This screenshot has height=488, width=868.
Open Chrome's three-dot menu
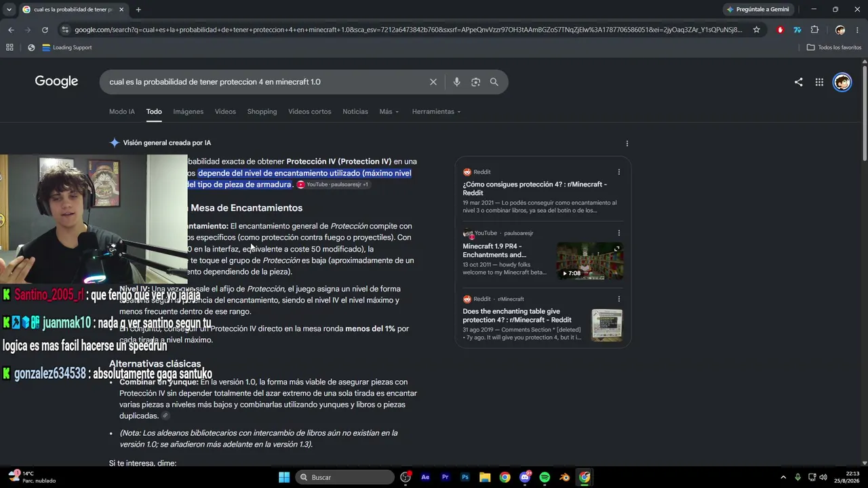click(858, 30)
